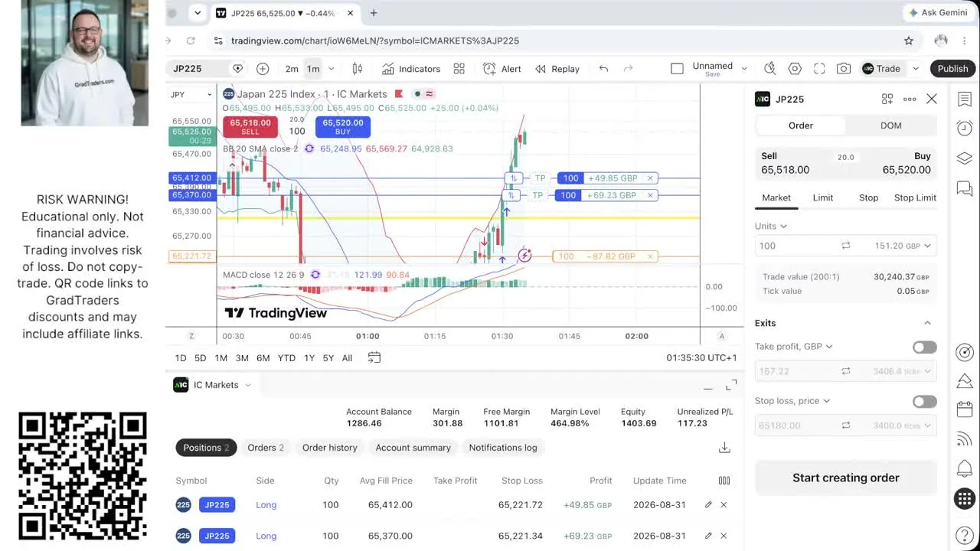980x551 pixels.
Task: Enter fullscreen chart mode
Action: click(x=819, y=69)
